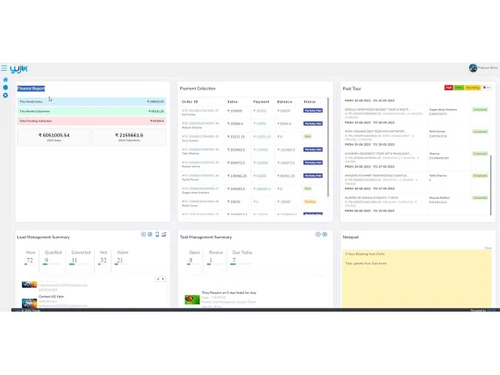Click the mobile phone icon in Lead Management Summary

[x=157, y=234]
